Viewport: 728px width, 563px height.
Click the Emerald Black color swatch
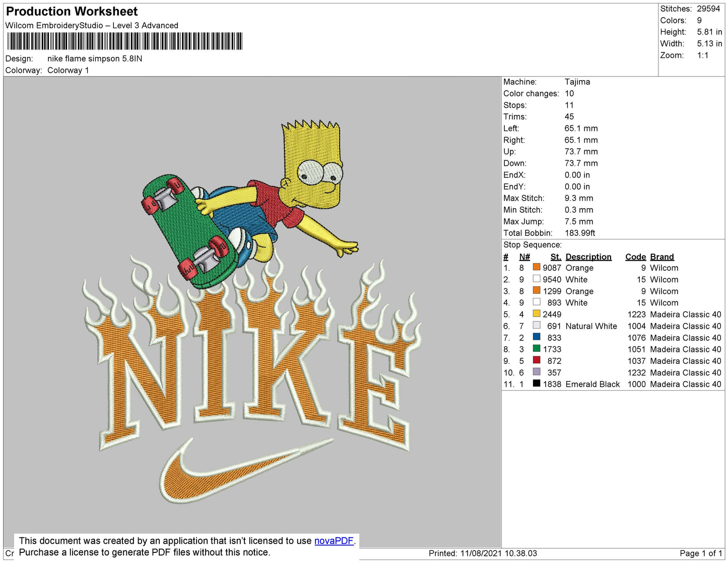537,384
